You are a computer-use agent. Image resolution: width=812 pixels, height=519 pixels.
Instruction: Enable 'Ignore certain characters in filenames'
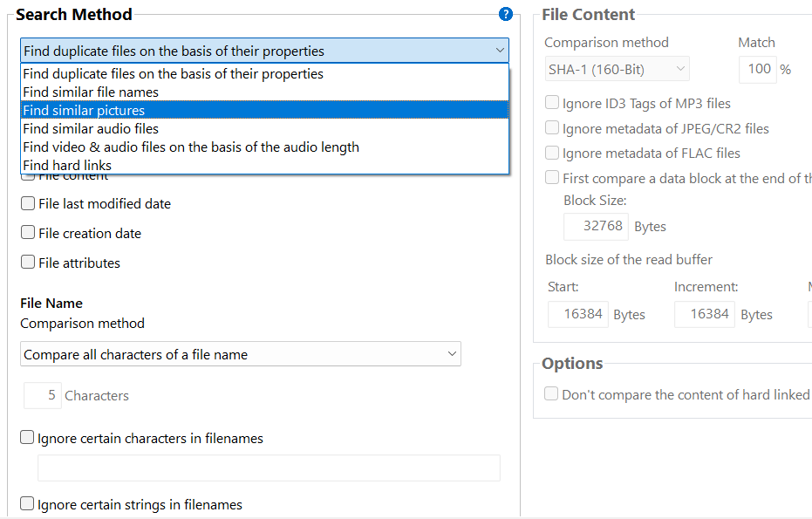(x=28, y=438)
